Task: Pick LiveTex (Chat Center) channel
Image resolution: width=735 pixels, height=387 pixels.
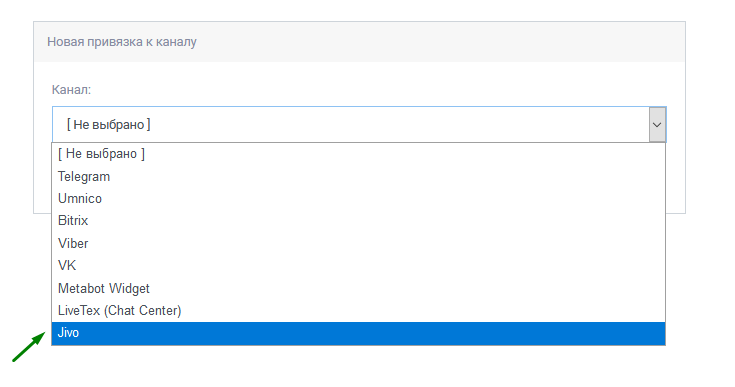Action: click(x=358, y=311)
